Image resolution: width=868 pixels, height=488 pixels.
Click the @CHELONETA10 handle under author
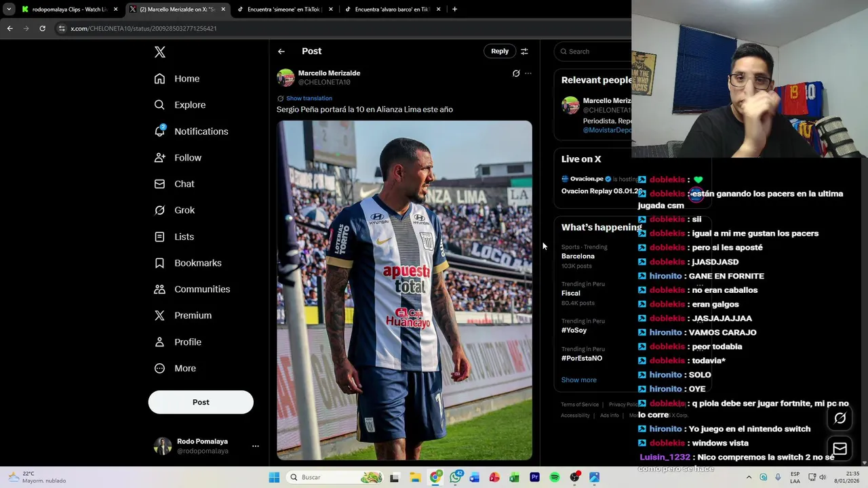[324, 83]
